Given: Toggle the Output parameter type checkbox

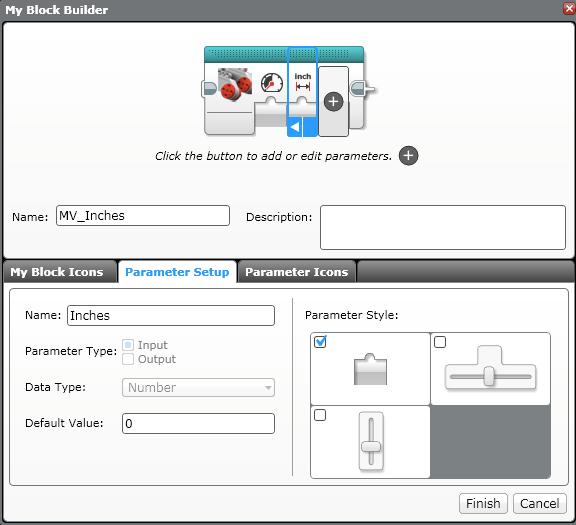Looking at the screenshot, I should pyautogui.click(x=128, y=359).
